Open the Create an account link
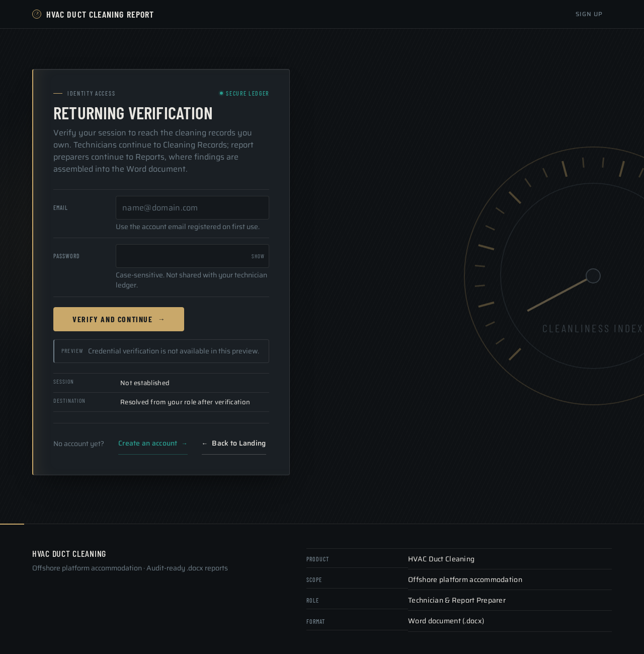The height and width of the screenshot is (654, 644). 153,444
